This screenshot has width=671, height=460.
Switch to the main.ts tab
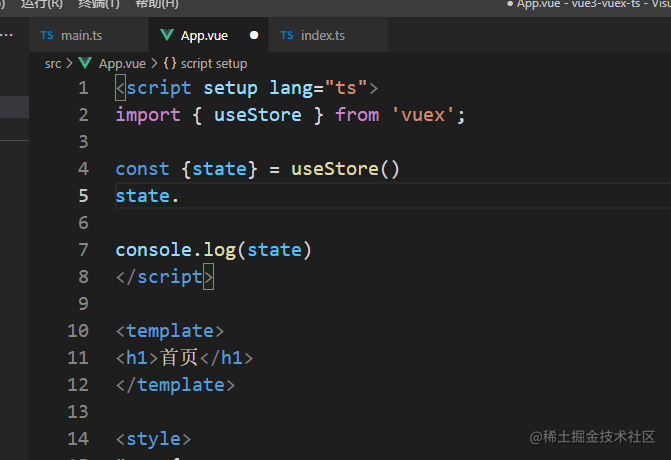(x=89, y=35)
